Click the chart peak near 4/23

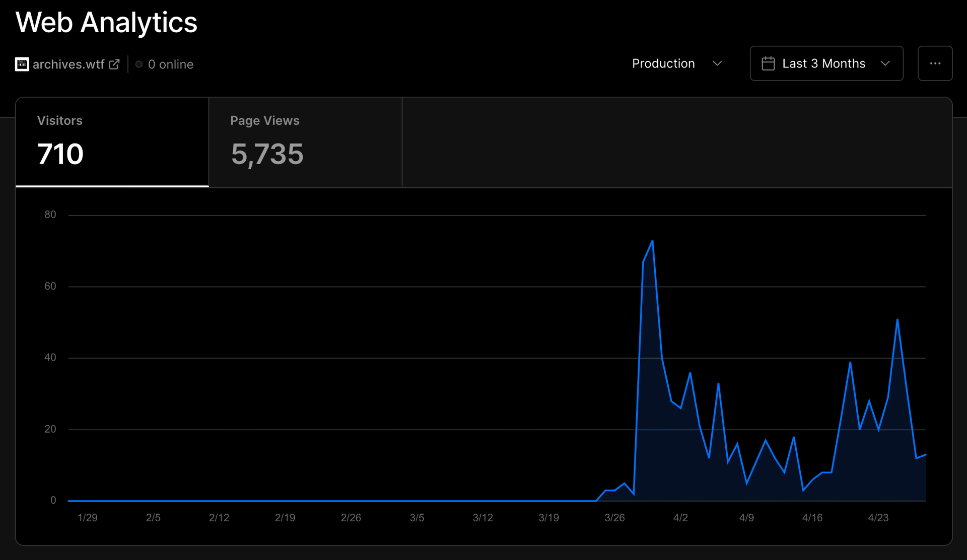coord(897,319)
